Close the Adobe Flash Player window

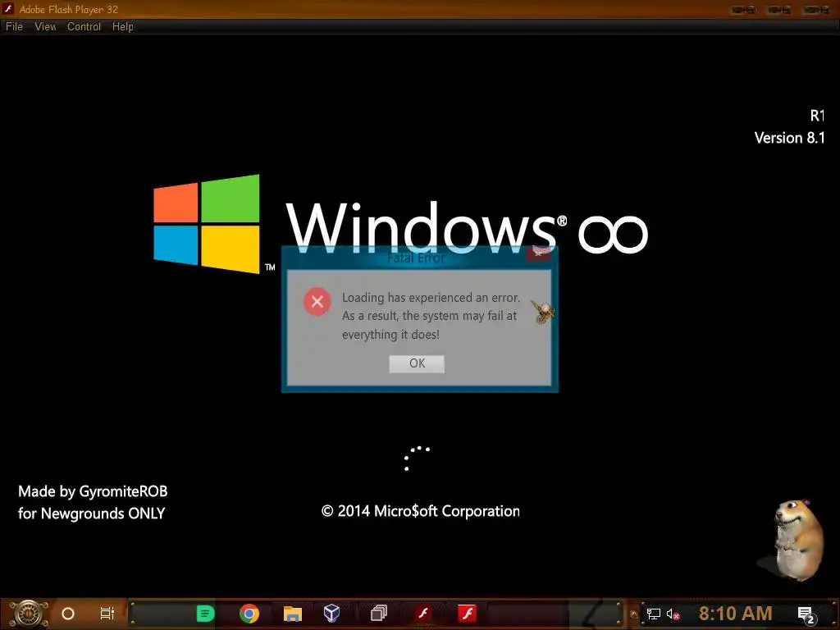tap(816, 10)
